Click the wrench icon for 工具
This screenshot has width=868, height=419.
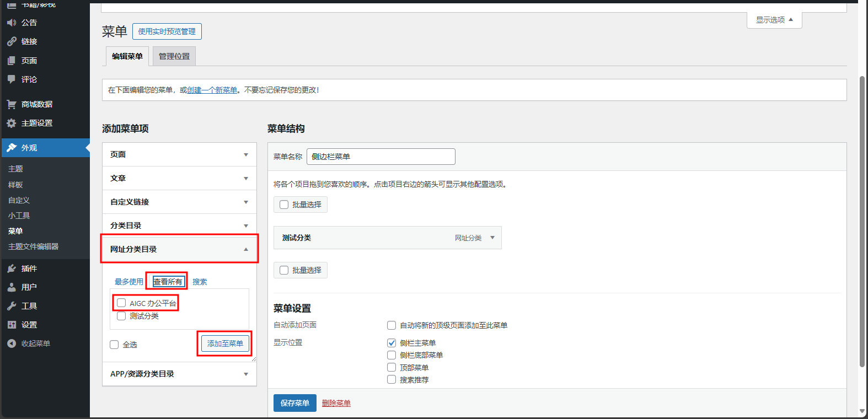(12, 306)
